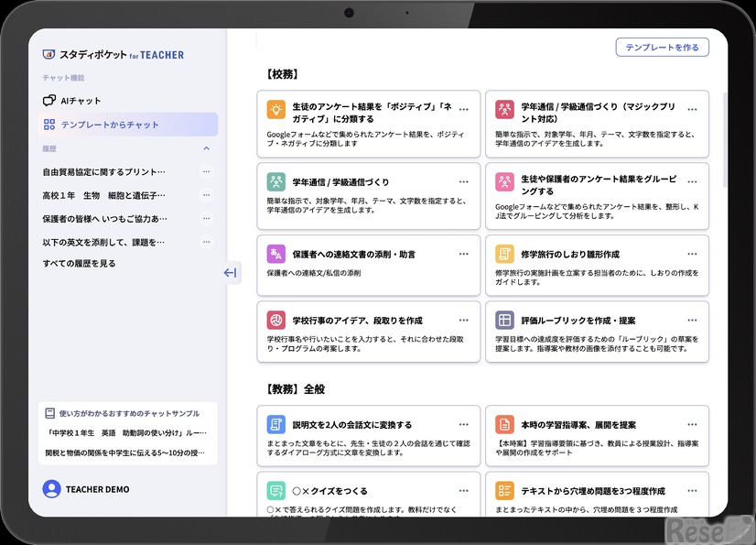The width and height of the screenshot is (756, 545).
Task: Open more options on 修学旅行のしおり card
Action: [692, 254]
